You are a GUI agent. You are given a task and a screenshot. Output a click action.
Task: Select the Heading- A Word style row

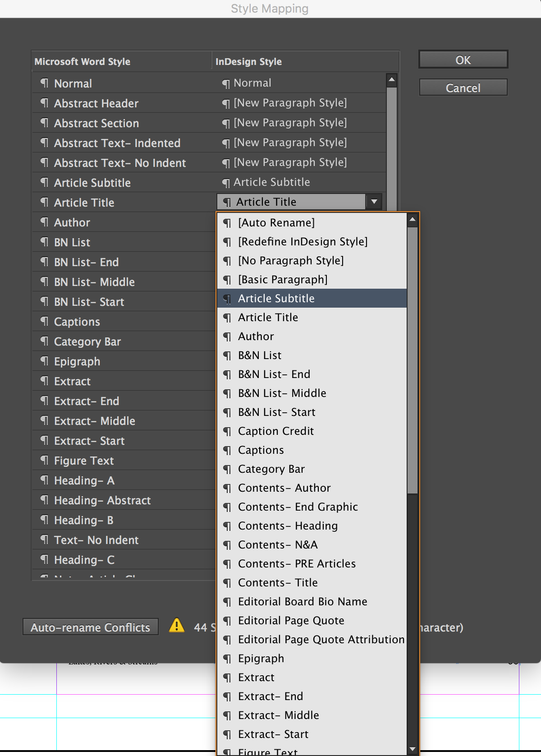coord(124,480)
